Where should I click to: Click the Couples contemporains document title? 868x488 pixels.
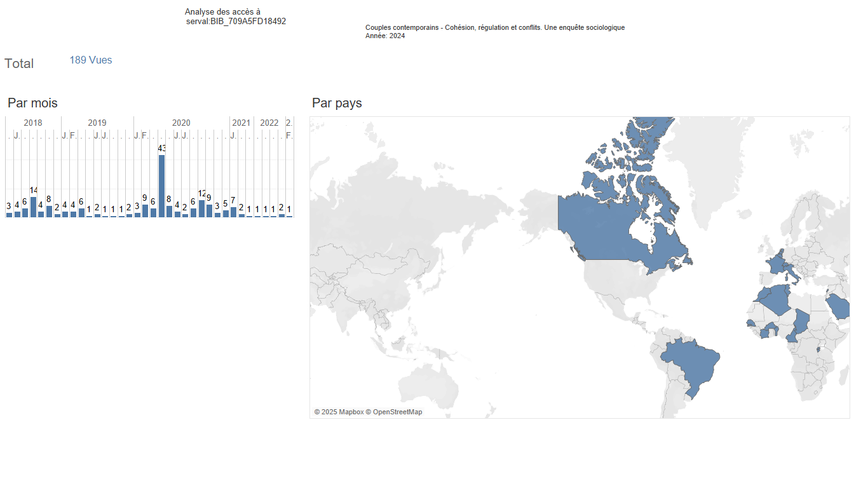495,27
